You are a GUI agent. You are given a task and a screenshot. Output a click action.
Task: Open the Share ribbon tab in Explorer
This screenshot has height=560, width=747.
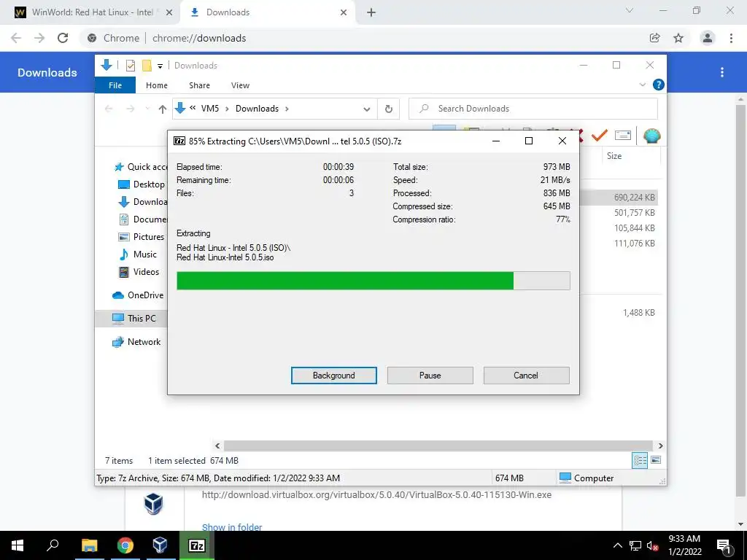(199, 85)
